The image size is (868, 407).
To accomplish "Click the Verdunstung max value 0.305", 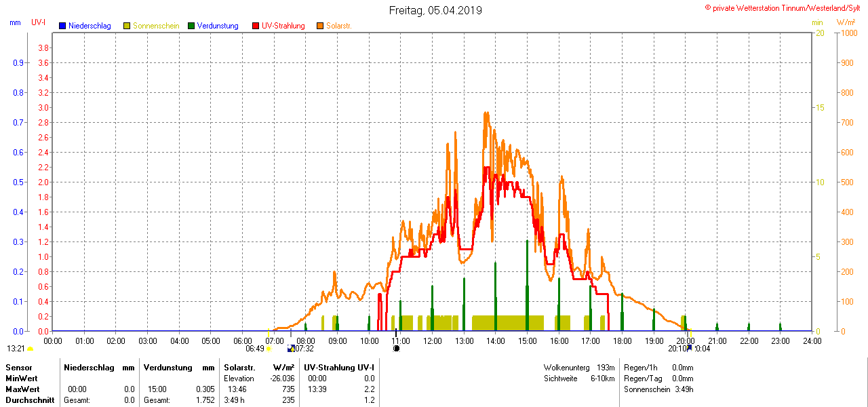I will (x=205, y=389).
